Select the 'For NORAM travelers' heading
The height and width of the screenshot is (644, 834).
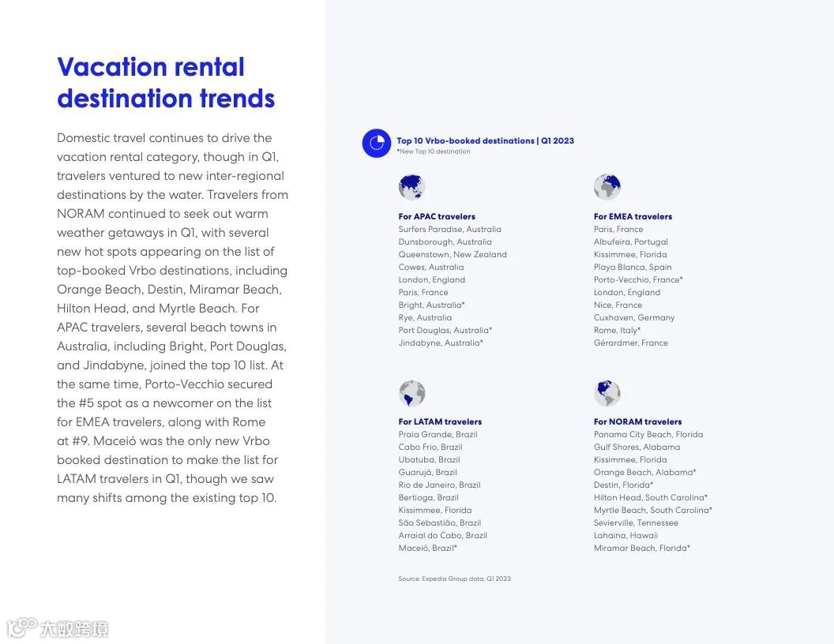[637, 421]
